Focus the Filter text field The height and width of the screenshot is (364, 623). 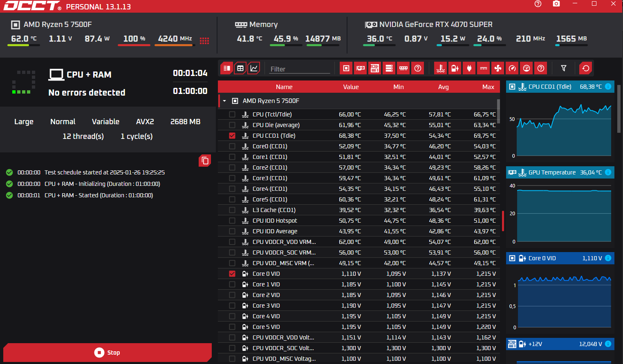(300, 69)
